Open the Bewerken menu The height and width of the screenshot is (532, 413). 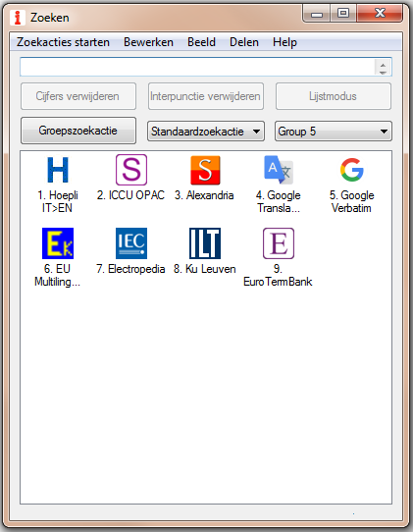[x=148, y=42]
